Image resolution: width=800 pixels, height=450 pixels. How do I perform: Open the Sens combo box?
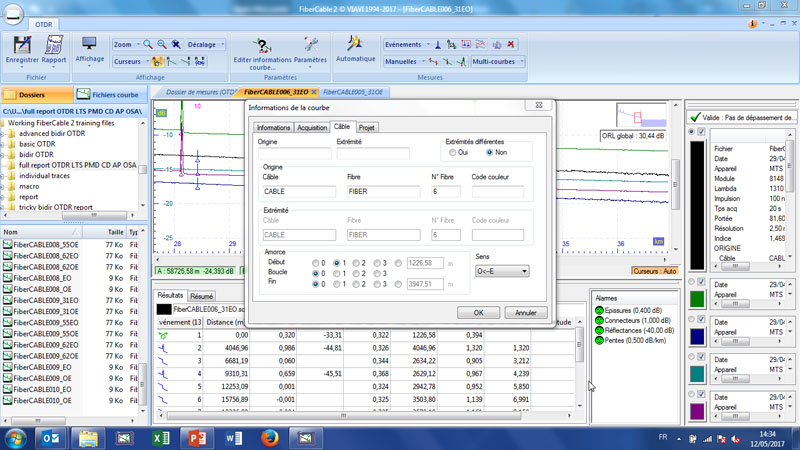502,271
